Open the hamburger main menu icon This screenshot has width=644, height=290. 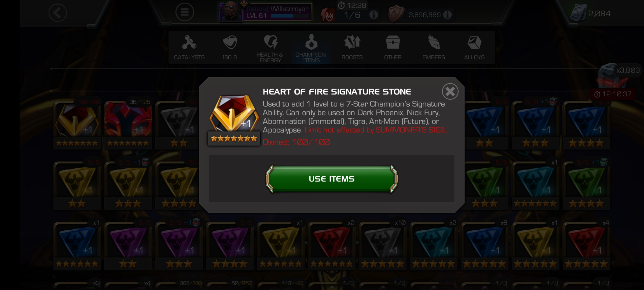(x=185, y=12)
